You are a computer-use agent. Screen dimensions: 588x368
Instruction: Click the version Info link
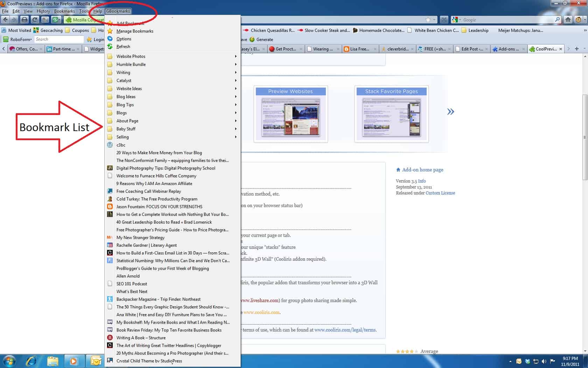coord(422,181)
